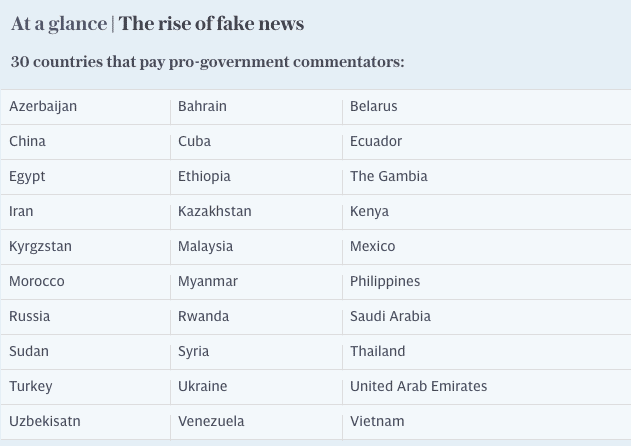The width and height of the screenshot is (631, 446).
Task: Select the Uzbekisatn entry
Action: point(45,421)
